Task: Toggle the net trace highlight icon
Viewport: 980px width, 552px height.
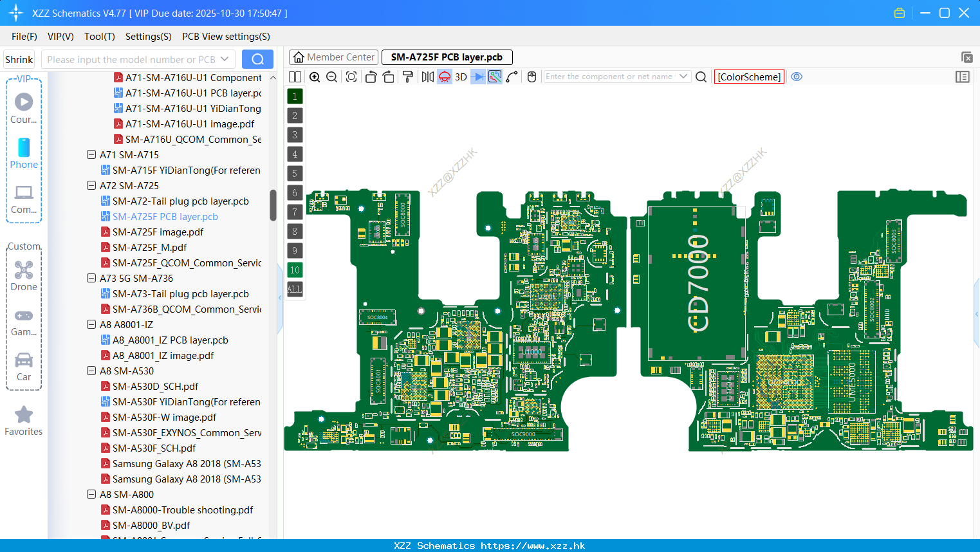Action: 495,77
